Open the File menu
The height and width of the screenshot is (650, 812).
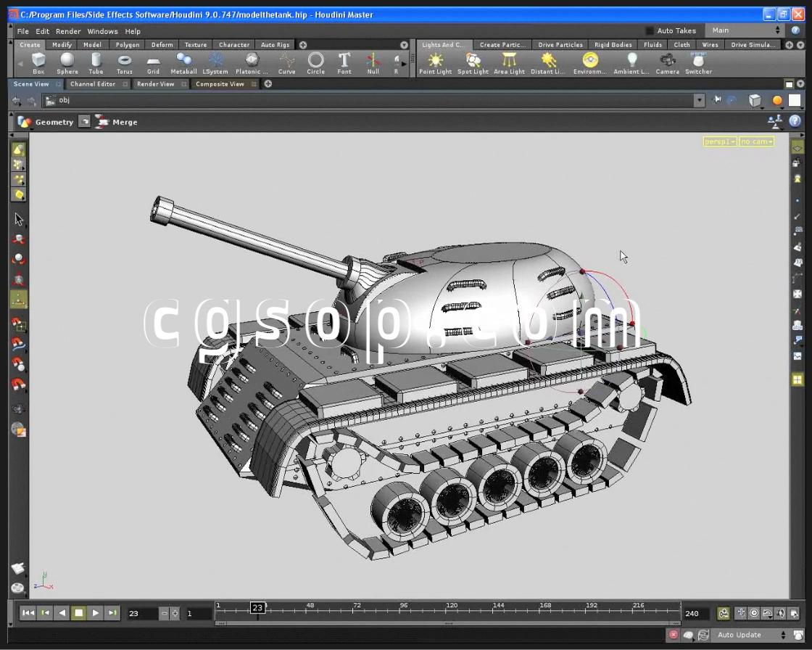tap(22, 31)
